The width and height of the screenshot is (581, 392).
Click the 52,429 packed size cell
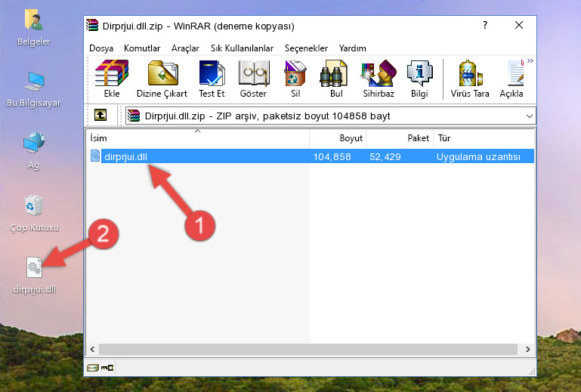385,157
